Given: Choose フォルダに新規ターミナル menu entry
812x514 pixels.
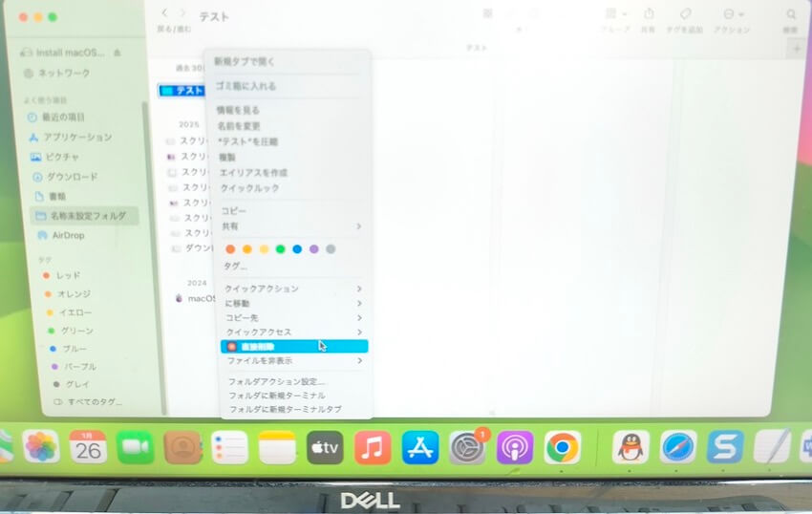Looking at the screenshot, I should (277, 396).
